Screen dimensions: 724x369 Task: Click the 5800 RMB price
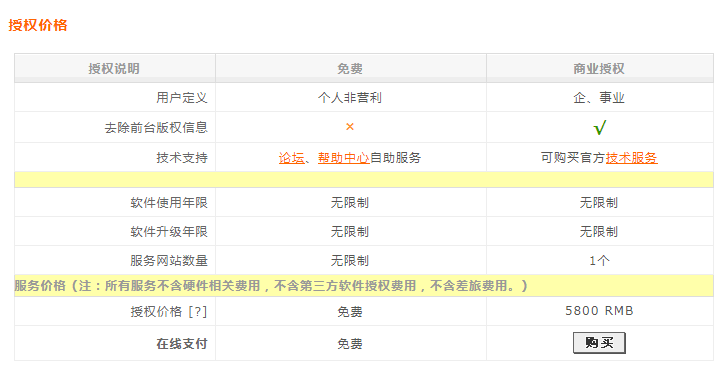pos(599,311)
